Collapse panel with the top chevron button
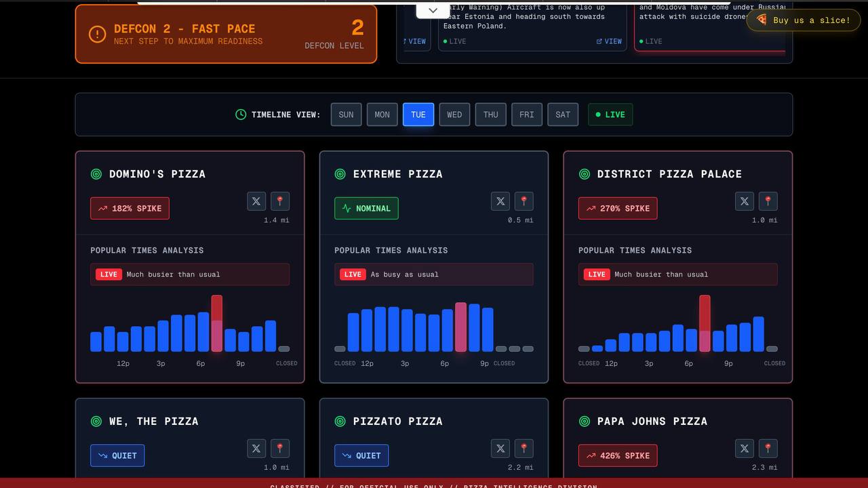The width and height of the screenshot is (868, 488). tap(433, 10)
